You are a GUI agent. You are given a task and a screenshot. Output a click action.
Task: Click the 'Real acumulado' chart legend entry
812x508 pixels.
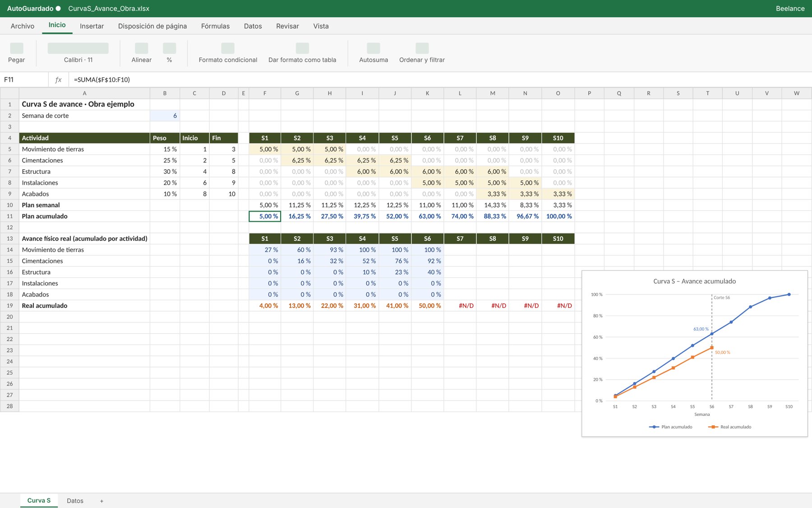(x=730, y=427)
